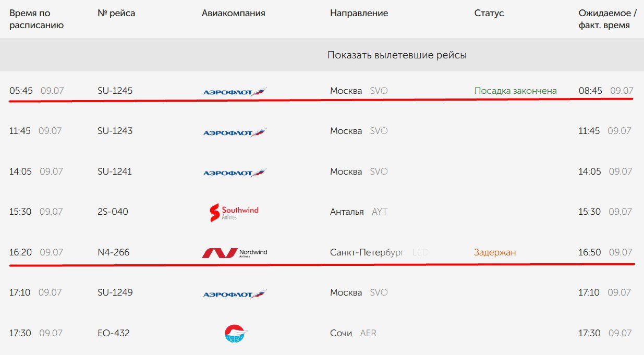Viewport: 644px width, 355px height.
Task: Click airline logo for flight EO-432
Action: (236, 334)
